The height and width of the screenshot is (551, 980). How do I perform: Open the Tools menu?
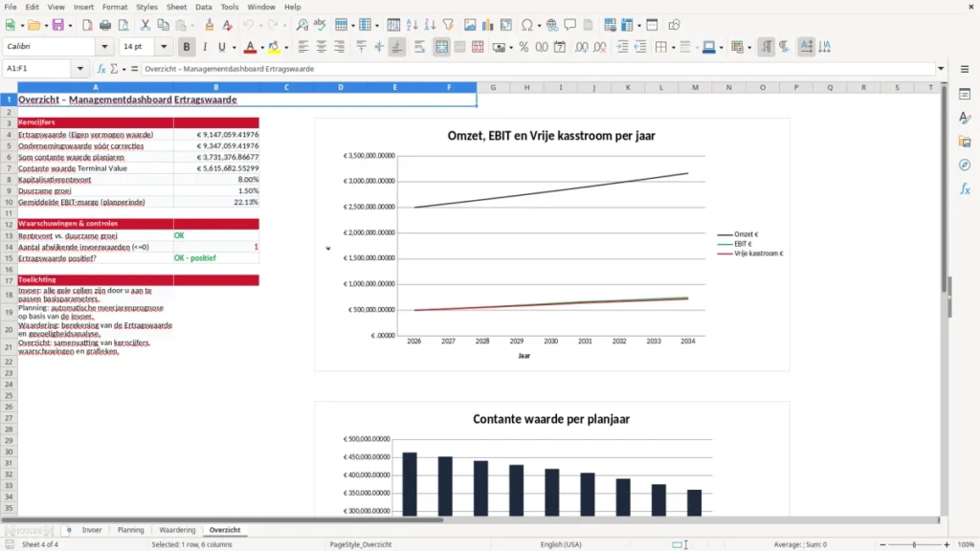tap(230, 7)
